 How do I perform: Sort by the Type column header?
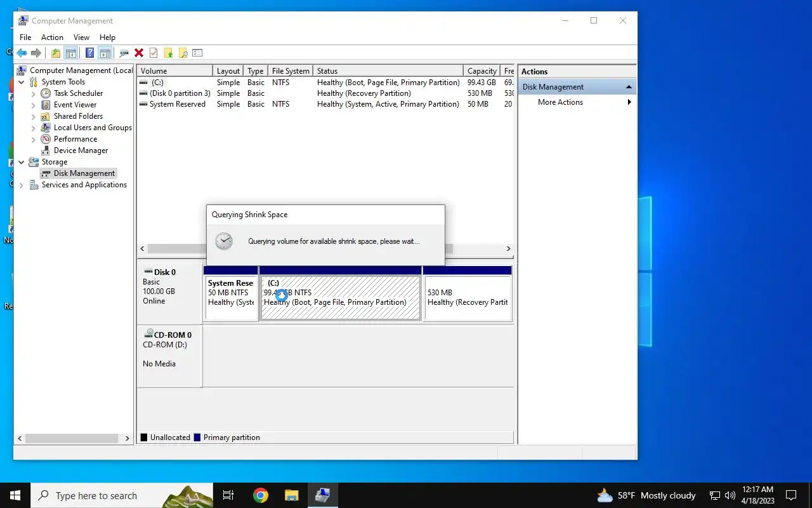click(x=256, y=71)
